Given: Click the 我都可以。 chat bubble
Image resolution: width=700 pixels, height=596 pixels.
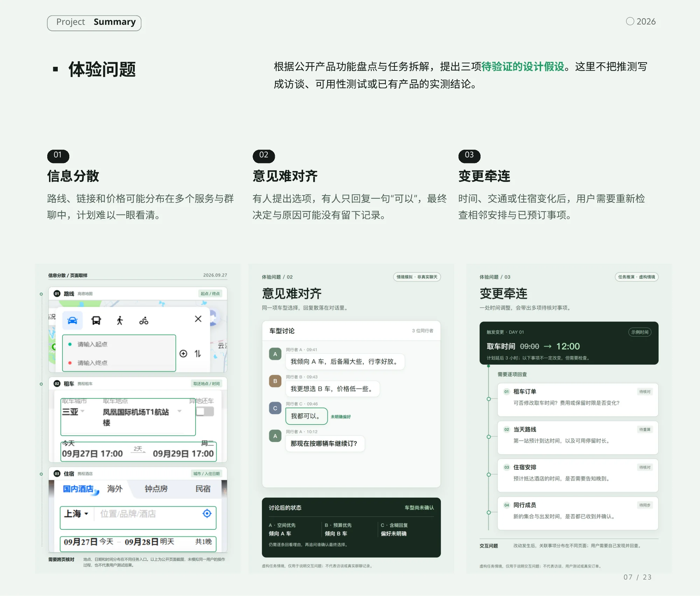Looking at the screenshot, I should 306,416.
